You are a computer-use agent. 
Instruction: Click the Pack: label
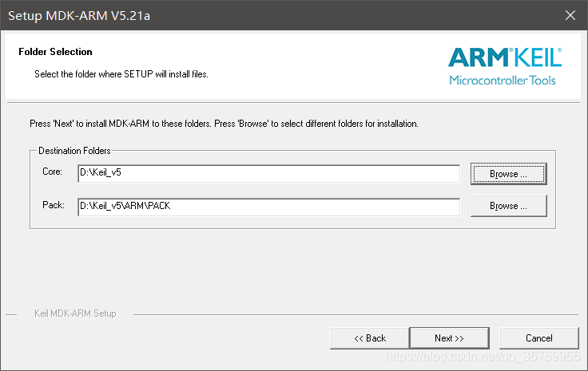[x=54, y=205]
